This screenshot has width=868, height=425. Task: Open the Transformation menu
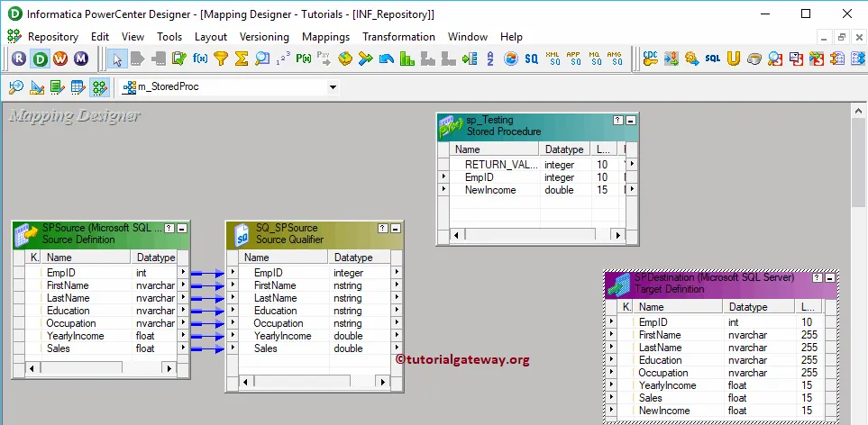(398, 37)
